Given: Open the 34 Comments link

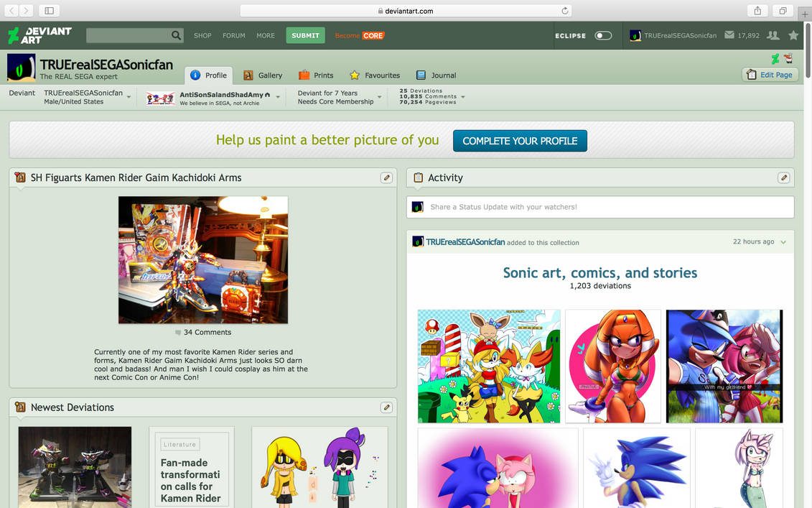Looking at the screenshot, I should coord(203,332).
